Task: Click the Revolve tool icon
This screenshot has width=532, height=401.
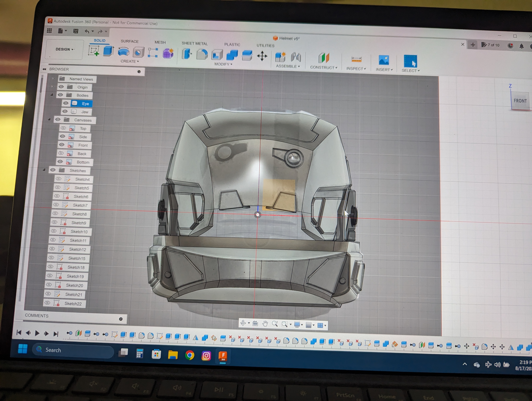Action: (124, 52)
